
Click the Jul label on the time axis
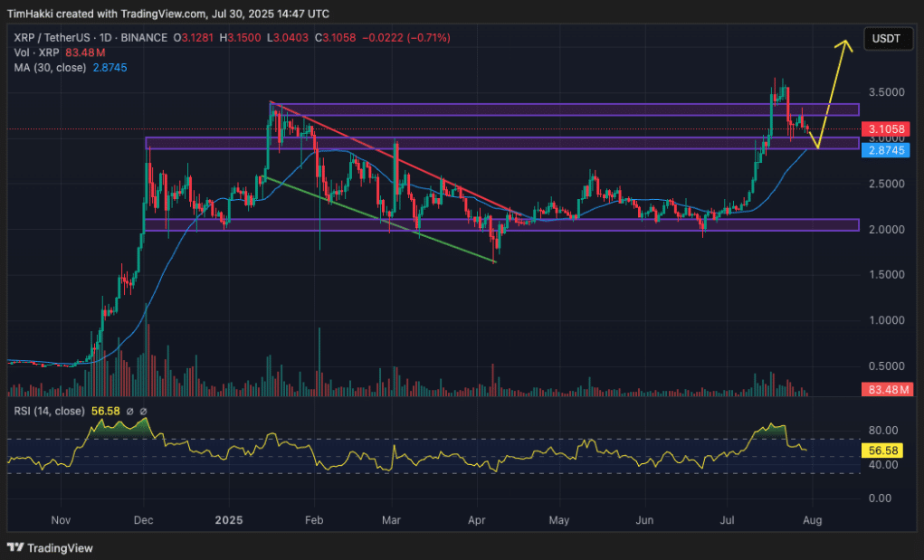click(727, 520)
